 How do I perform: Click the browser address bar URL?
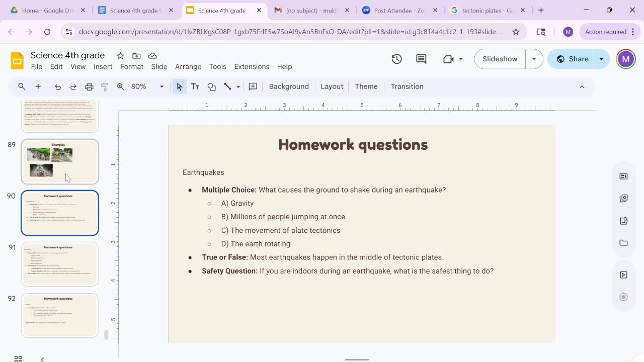[290, 32]
